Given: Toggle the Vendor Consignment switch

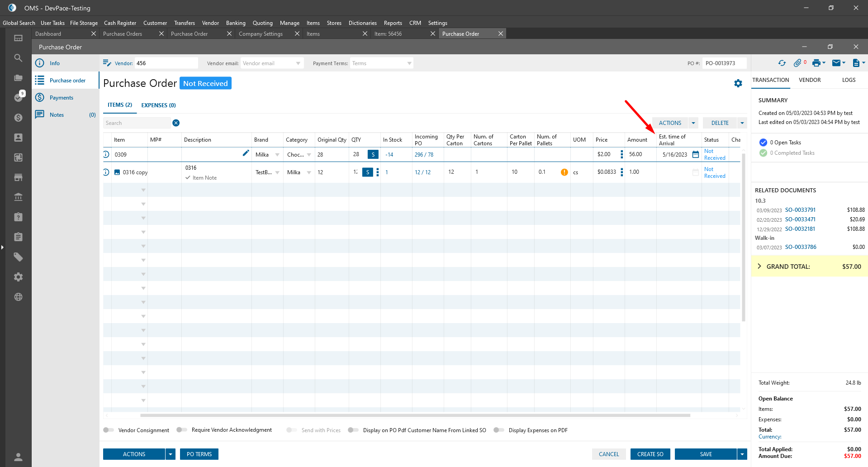Looking at the screenshot, I should 109,430.
